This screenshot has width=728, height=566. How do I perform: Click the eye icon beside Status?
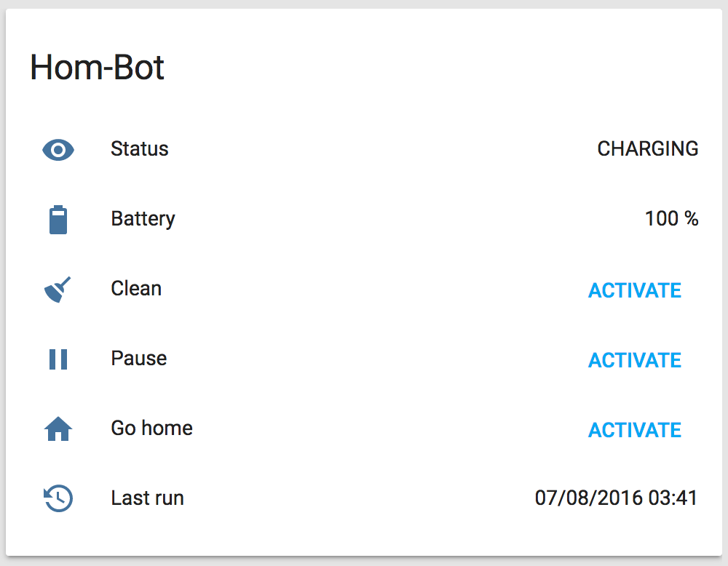[58, 150]
